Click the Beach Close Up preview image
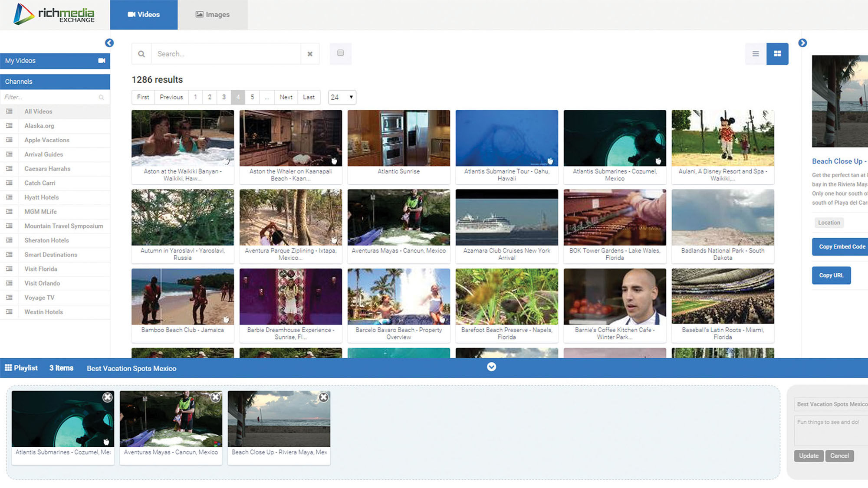Screen dimensions: 868x488 [840, 102]
